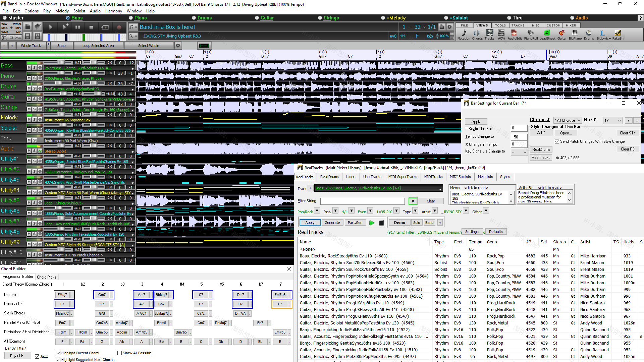Screen dimensions: 644x362
Task: Click the Apply button in Bar Settings
Action: [x=476, y=121]
